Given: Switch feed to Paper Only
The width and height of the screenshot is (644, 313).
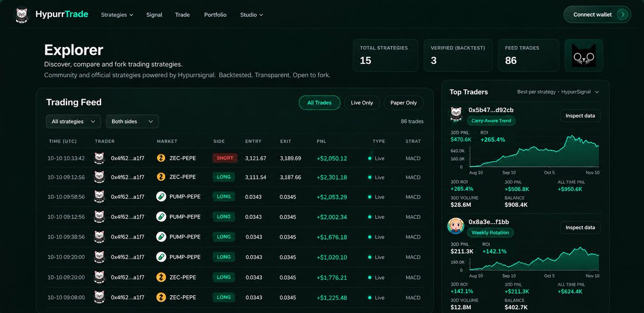Looking at the screenshot, I should pyautogui.click(x=404, y=102).
